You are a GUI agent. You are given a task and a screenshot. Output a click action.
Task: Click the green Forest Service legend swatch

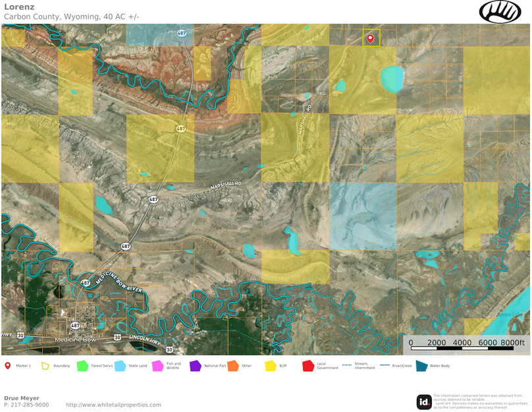(82, 365)
